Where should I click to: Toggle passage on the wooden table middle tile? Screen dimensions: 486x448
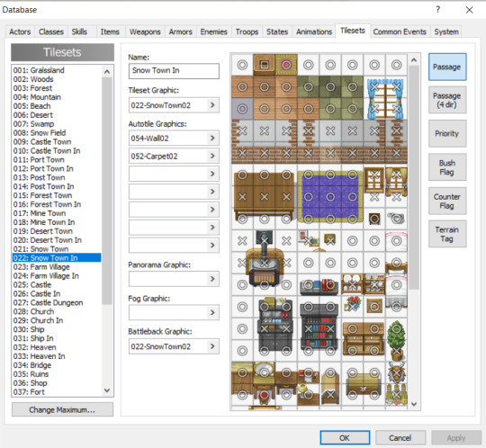click(265, 197)
